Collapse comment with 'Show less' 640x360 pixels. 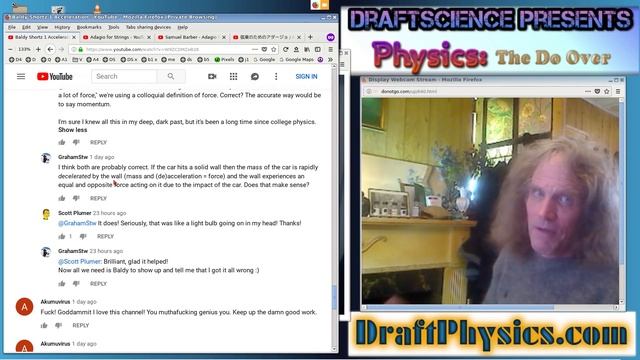point(72,130)
